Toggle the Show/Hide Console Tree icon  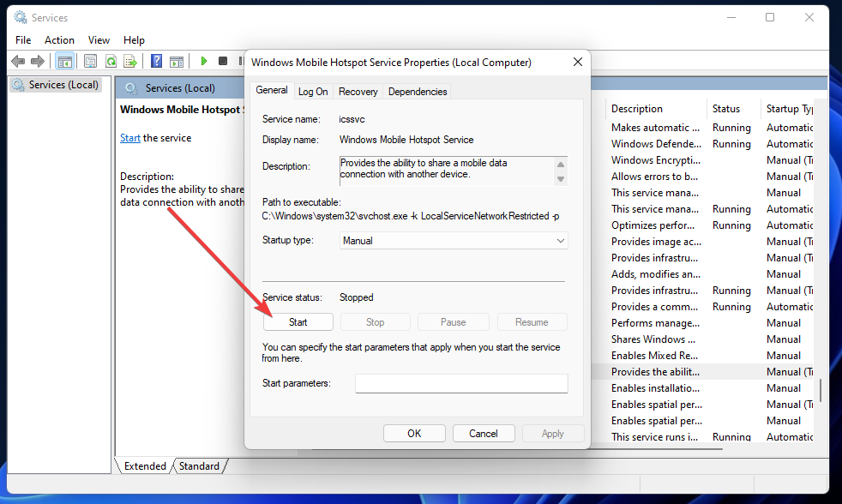tap(65, 61)
